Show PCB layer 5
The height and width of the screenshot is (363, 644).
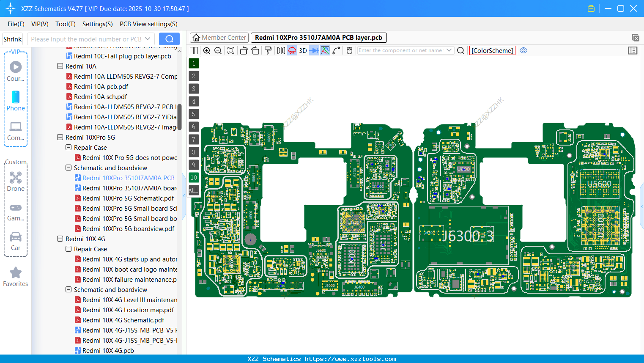point(194,114)
